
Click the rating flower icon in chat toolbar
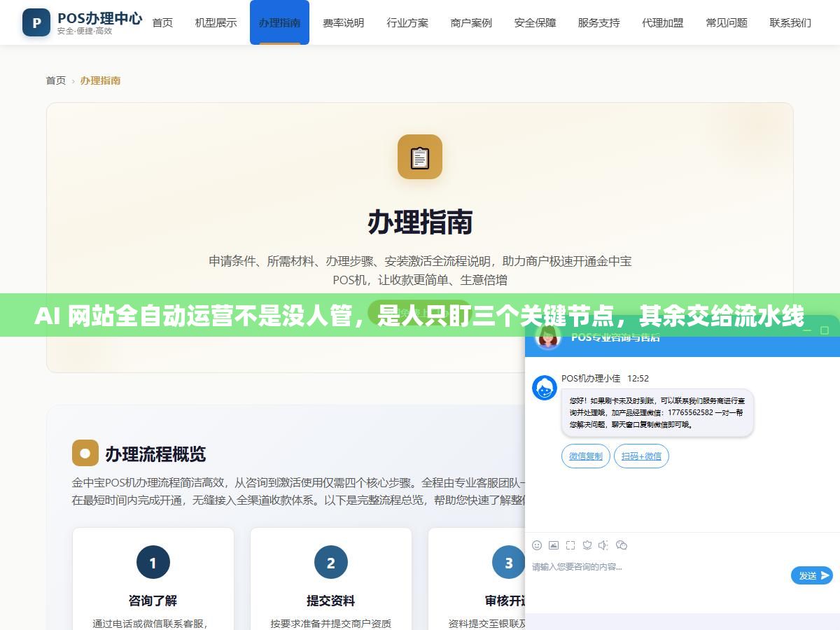587,545
